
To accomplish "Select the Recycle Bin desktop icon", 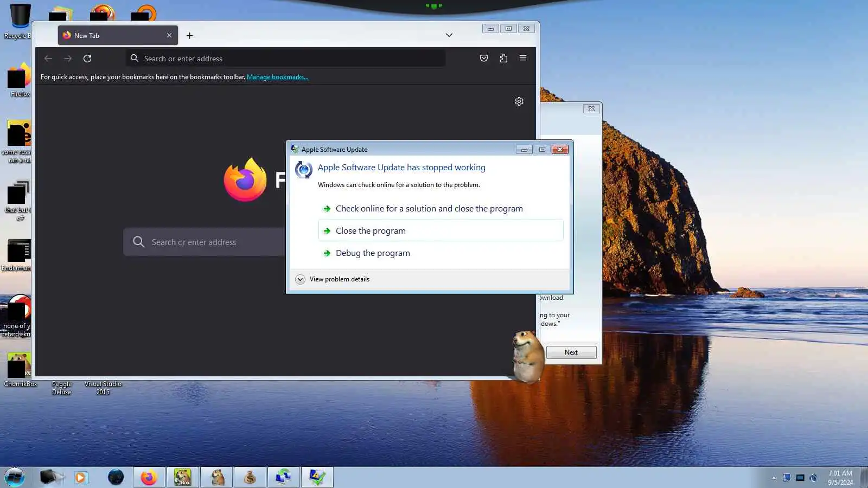I will 20,22.
